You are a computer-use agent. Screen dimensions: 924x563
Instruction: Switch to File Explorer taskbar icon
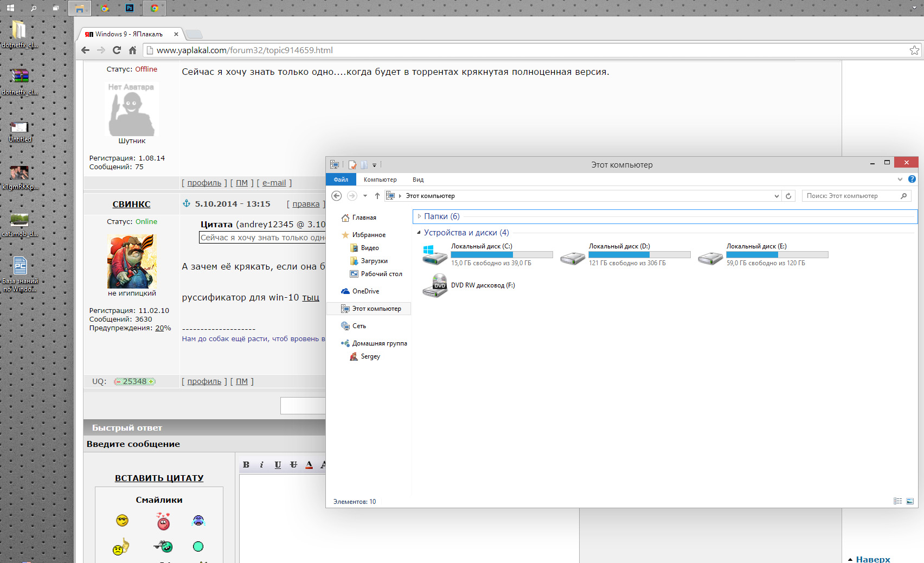80,8
